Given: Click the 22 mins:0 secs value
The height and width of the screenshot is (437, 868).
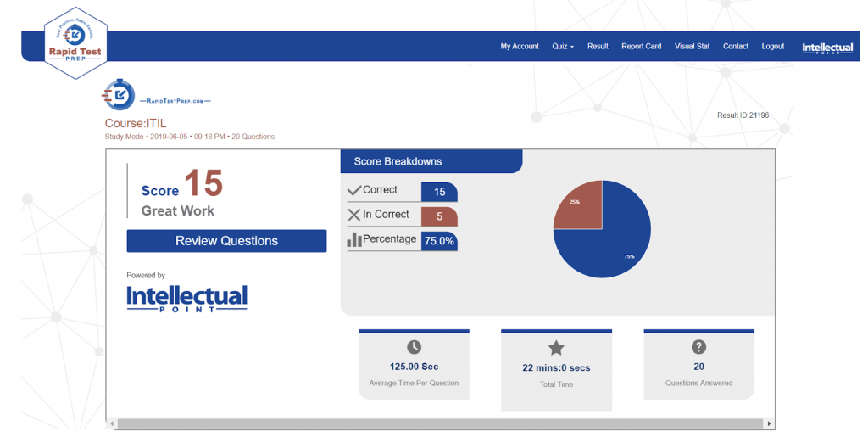Looking at the screenshot, I should tap(556, 367).
